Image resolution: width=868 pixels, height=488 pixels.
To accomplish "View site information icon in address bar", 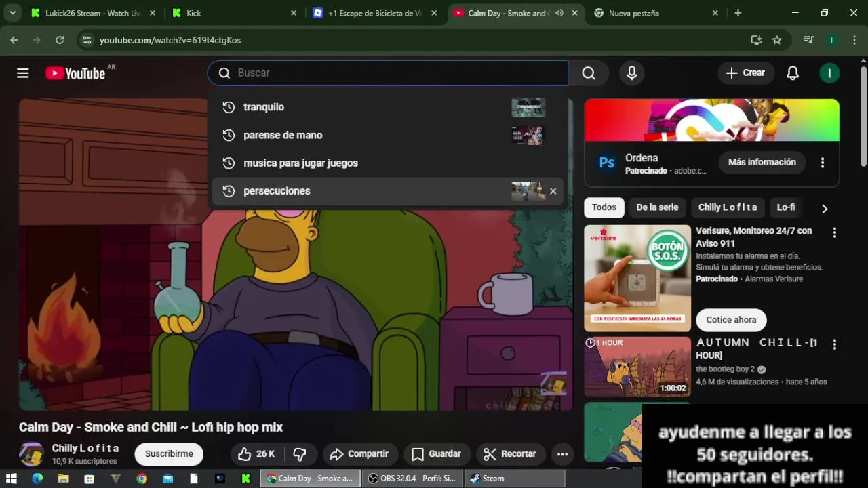I will [x=87, y=40].
